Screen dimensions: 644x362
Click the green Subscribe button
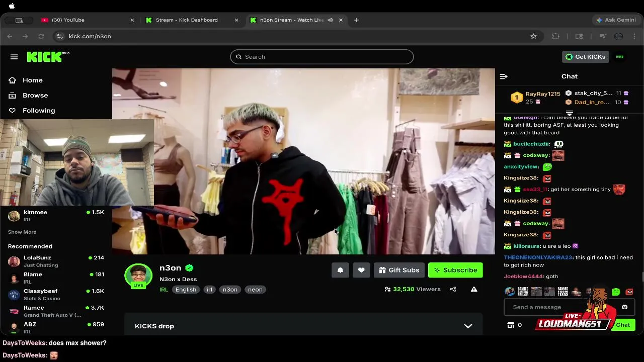coord(455,270)
